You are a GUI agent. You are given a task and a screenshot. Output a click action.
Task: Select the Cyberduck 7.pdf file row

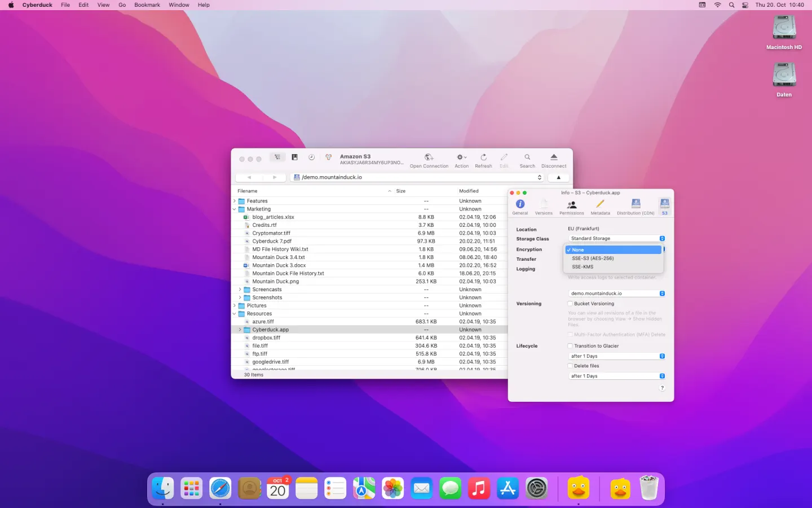[x=272, y=242]
